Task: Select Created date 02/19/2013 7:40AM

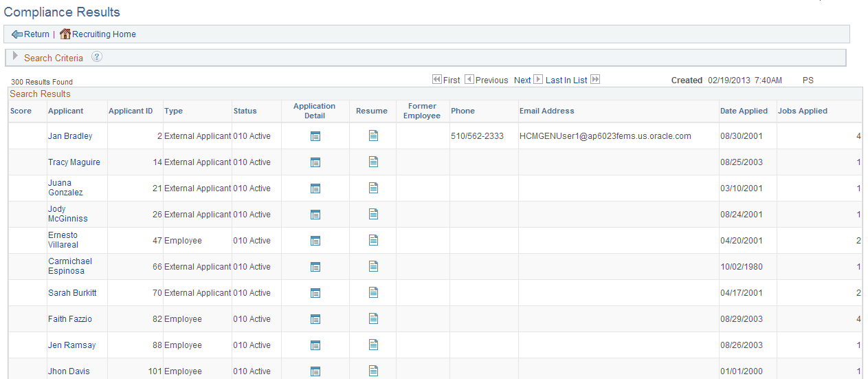Action: point(745,80)
